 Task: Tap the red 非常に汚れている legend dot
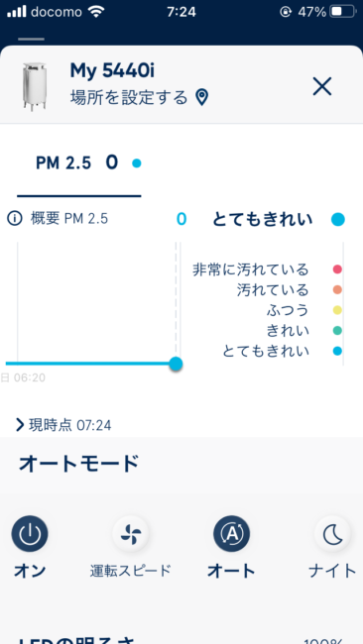[x=337, y=269]
